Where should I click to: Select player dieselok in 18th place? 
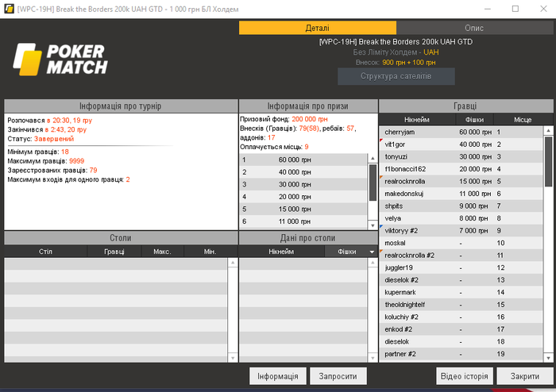[x=461, y=341]
